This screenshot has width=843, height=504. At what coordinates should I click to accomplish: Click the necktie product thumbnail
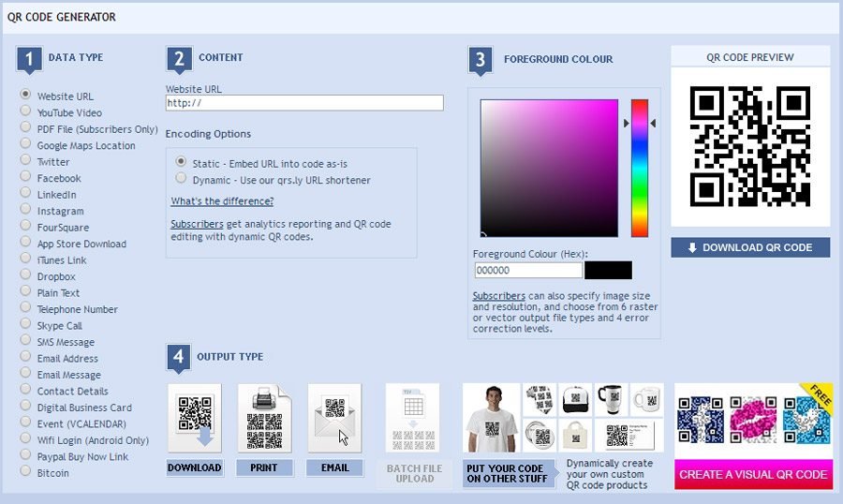pos(540,400)
